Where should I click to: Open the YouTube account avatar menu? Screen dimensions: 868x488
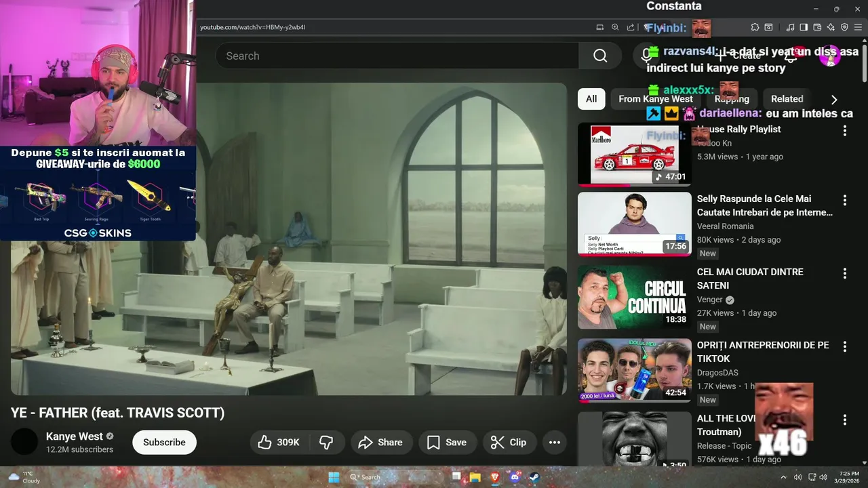click(829, 56)
